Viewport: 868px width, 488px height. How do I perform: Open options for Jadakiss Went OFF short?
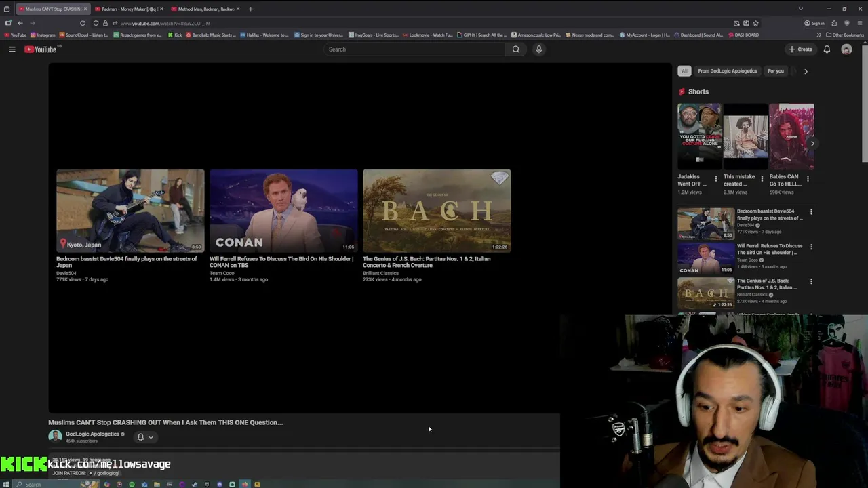[715, 179]
